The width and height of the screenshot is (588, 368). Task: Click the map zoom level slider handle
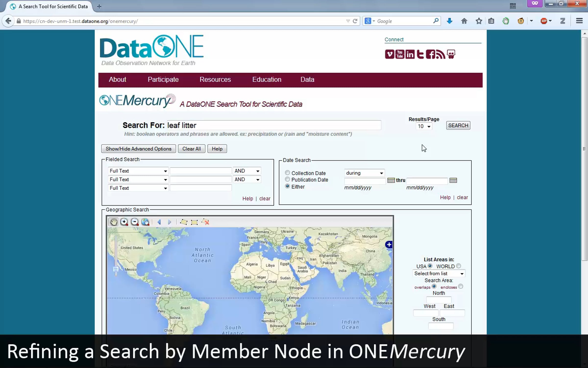116,269
